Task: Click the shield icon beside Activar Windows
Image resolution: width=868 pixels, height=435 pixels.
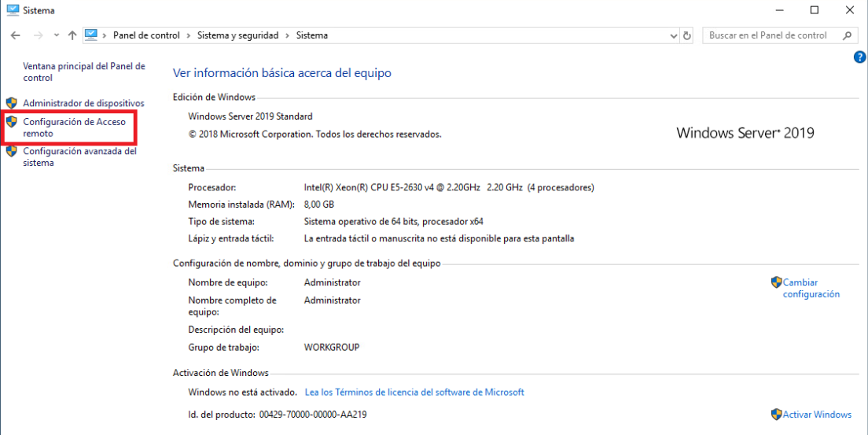Action: (x=776, y=415)
